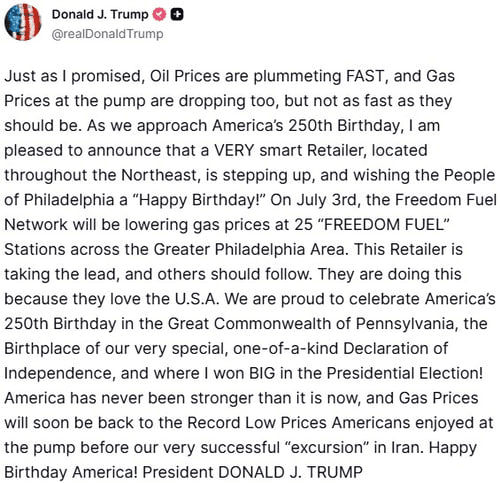Viewport: 500px width, 483px height.
Task: Click the Record Low Prices phrase
Action: (x=257, y=423)
